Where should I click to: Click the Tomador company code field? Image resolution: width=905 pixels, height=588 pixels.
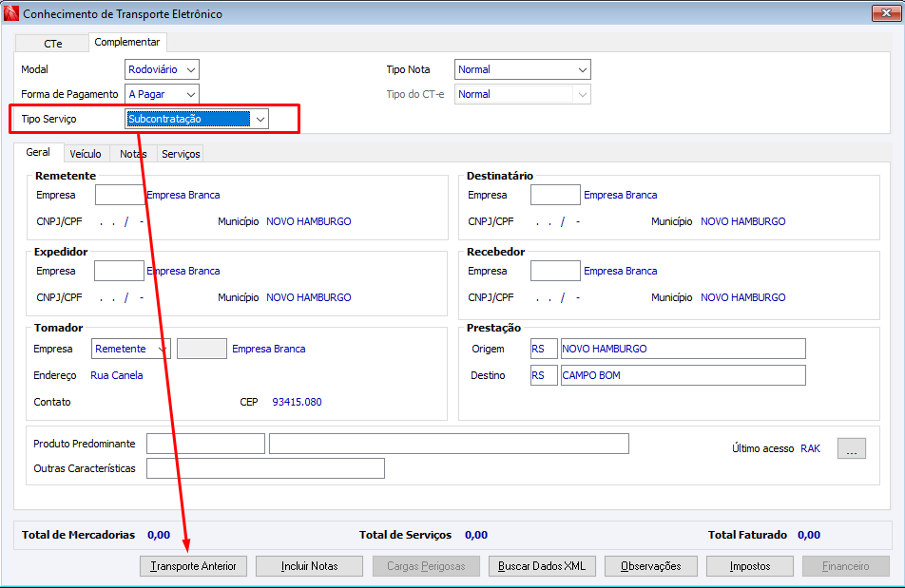coord(202,349)
